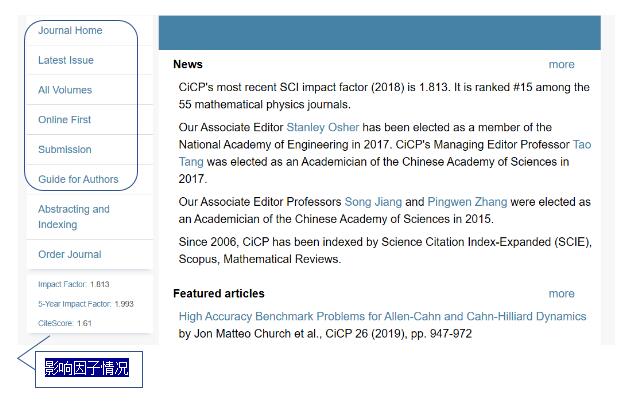
Task: Open All Volumes from sidebar
Action: coord(65,90)
